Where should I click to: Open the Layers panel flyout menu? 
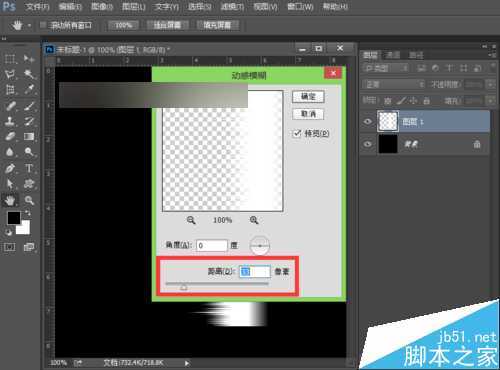[491, 55]
